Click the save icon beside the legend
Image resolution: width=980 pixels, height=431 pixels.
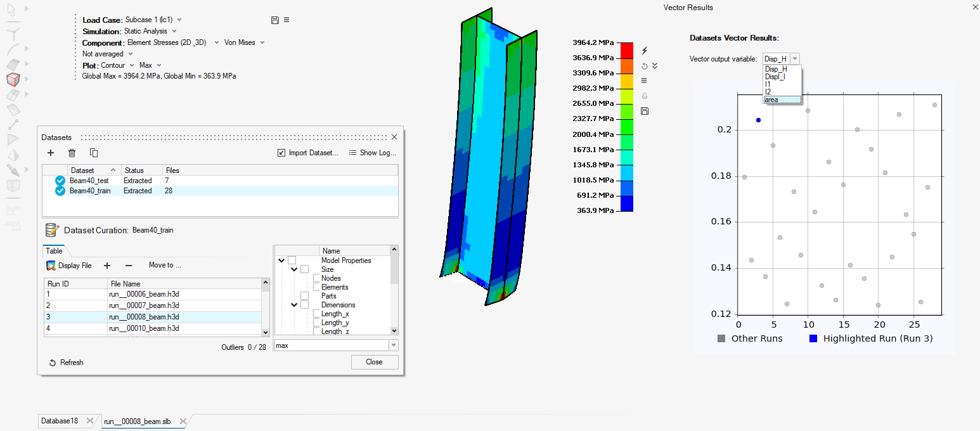tap(645, 111)
